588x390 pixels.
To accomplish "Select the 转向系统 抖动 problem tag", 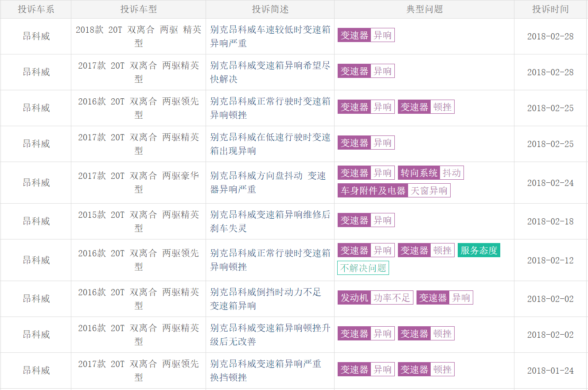I will point(431,173).
